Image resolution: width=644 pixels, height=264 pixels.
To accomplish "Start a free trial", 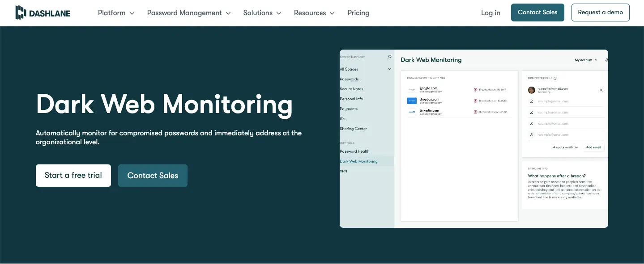I will pos(73,176).
